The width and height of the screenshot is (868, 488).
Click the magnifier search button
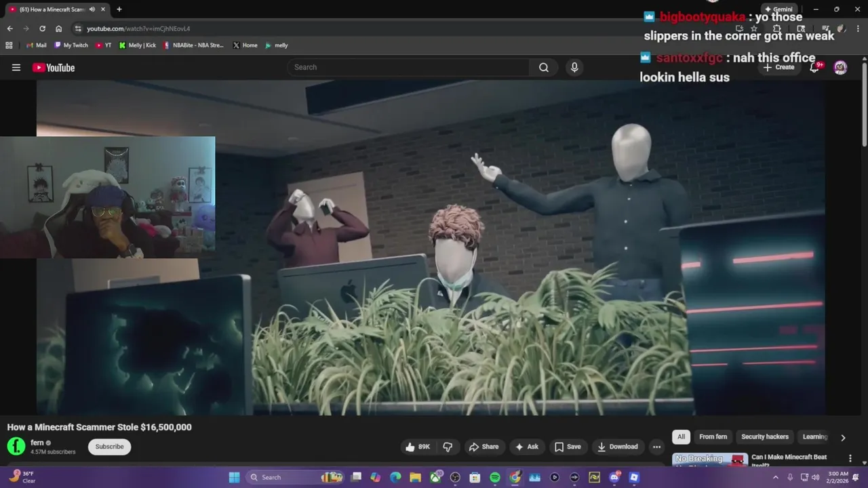(544, 67)
